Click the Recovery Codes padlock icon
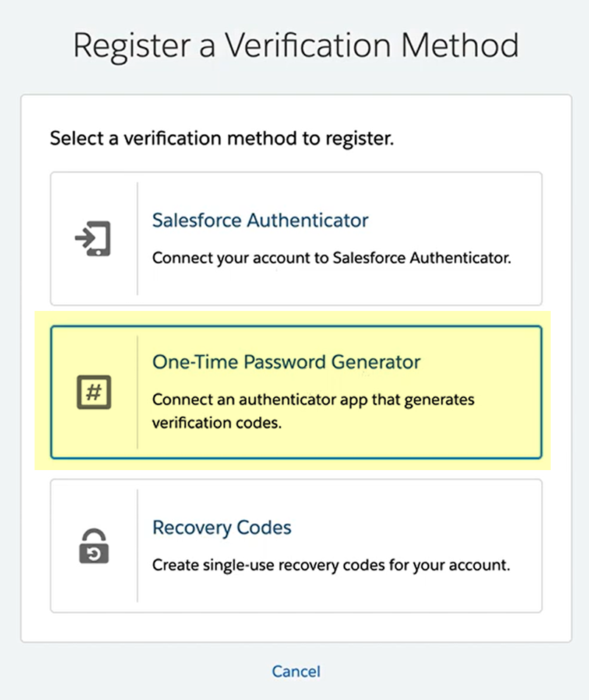The image size is (589, 700). (x=94, y=546)
